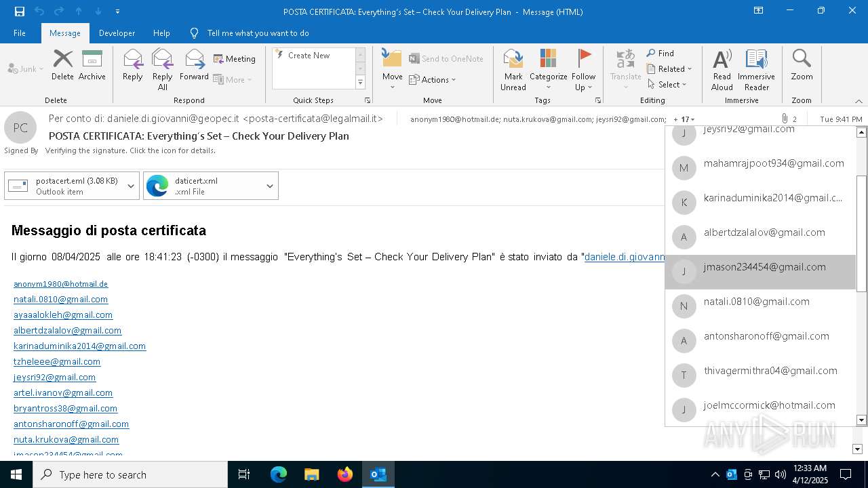Click the Save icon in title bar

(19, 12)
